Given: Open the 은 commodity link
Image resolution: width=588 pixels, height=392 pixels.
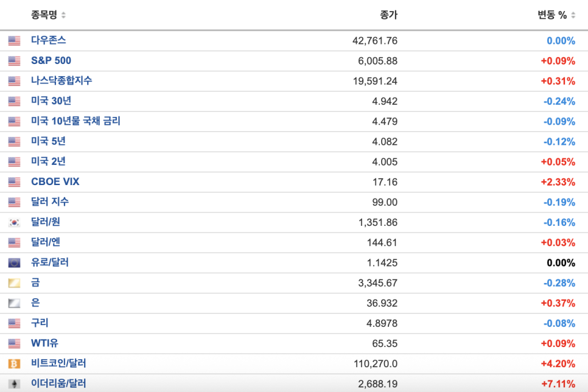Looking at the screenshot, I should click(x=35, y=303).
